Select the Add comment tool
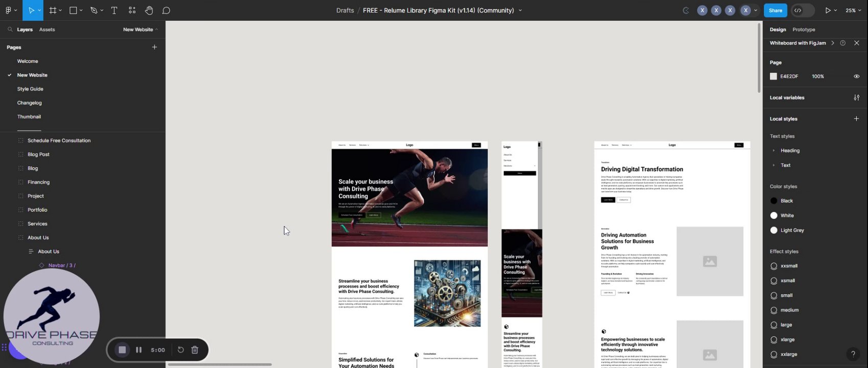 point(166,10)
